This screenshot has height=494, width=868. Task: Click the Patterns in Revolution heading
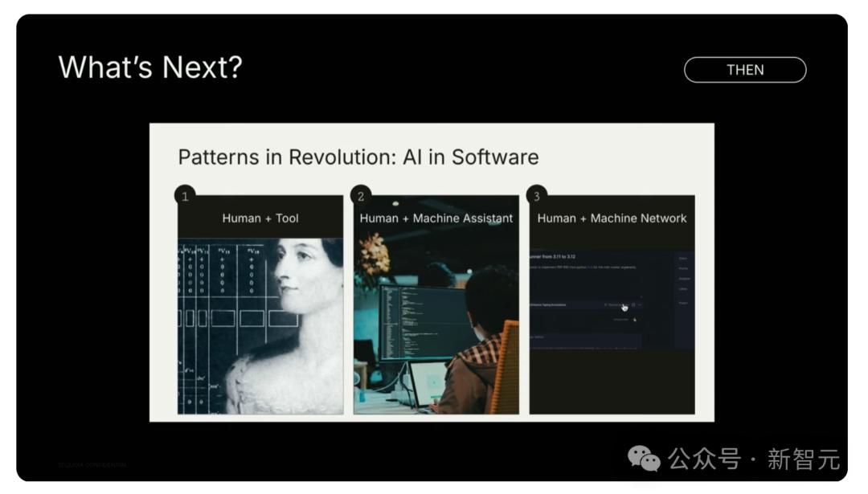(x=358, y=156)
